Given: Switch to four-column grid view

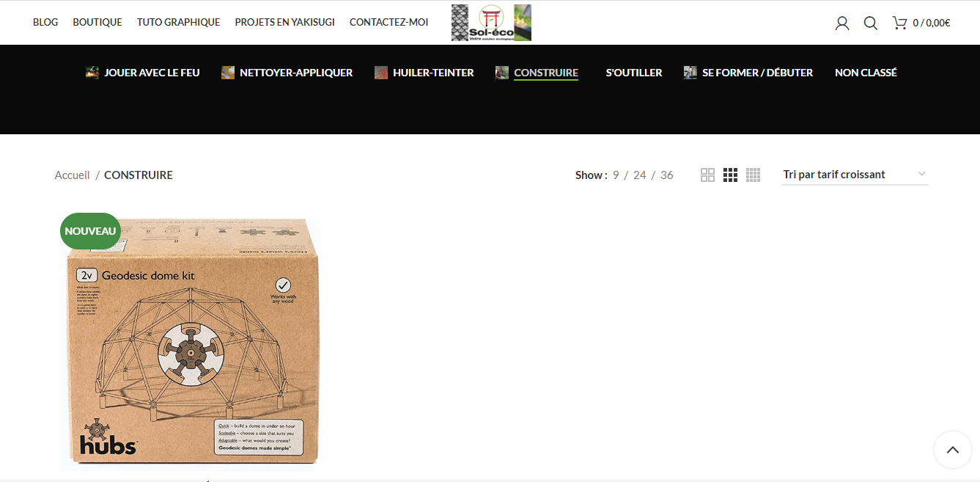Looking at the screenshot, I should pyautogui.click(x=753, y=175).
